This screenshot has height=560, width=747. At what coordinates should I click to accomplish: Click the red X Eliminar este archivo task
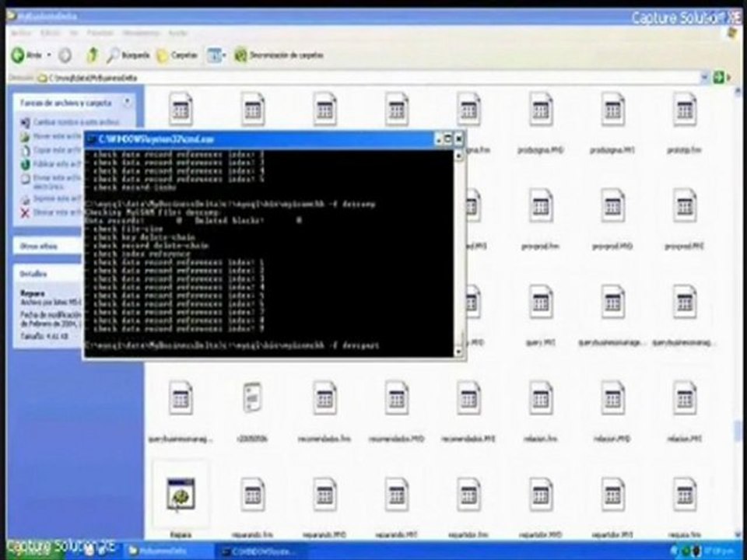click(x=25, y=213)
